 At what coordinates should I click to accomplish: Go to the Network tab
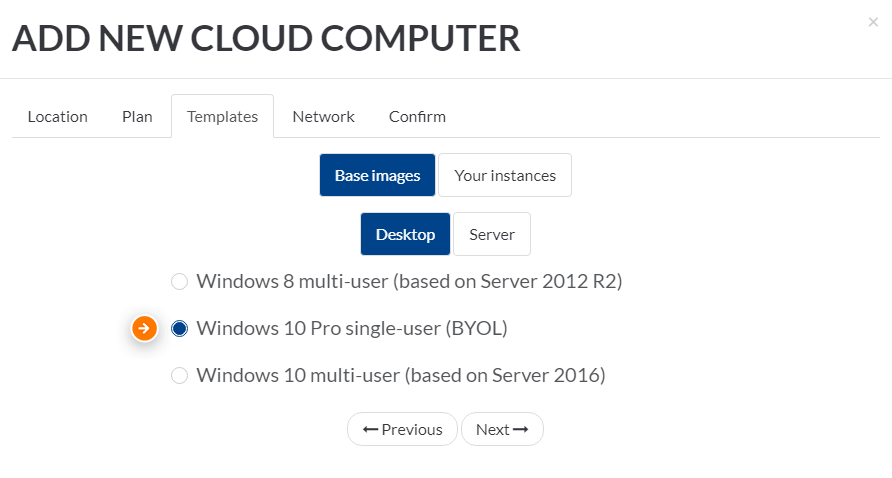[323, 117]
